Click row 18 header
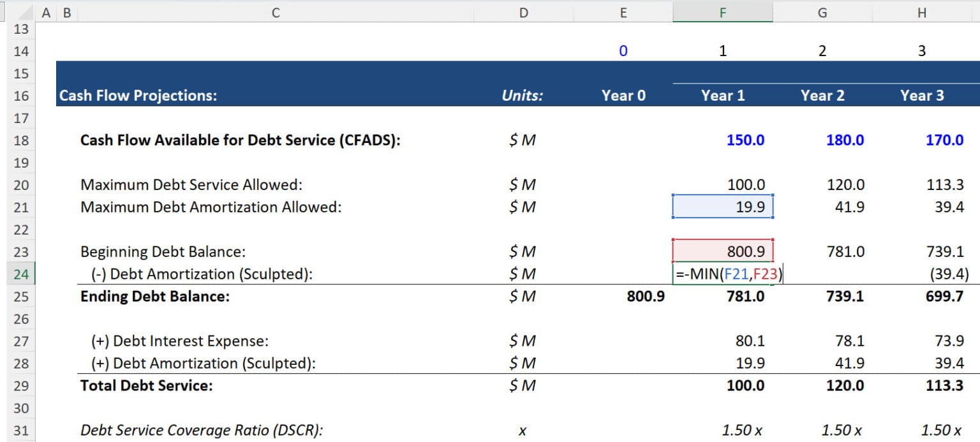This screenshot has width=980, height=442. (21, 140)
